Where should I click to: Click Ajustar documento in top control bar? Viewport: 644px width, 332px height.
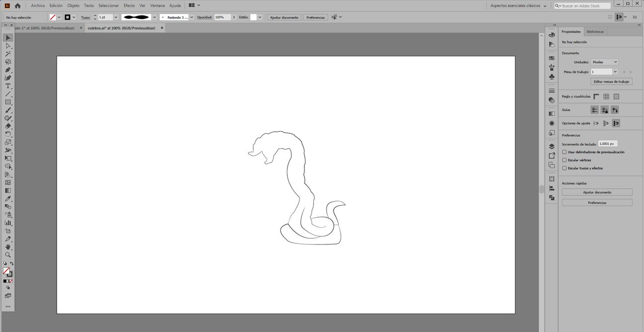click(x=284, y=17)
